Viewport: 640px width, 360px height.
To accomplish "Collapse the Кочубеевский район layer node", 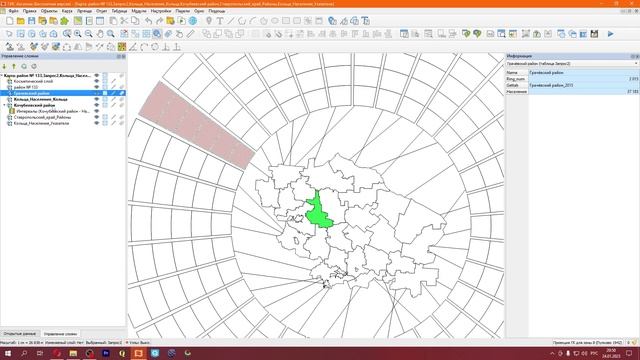I will (x=4, y=105).
